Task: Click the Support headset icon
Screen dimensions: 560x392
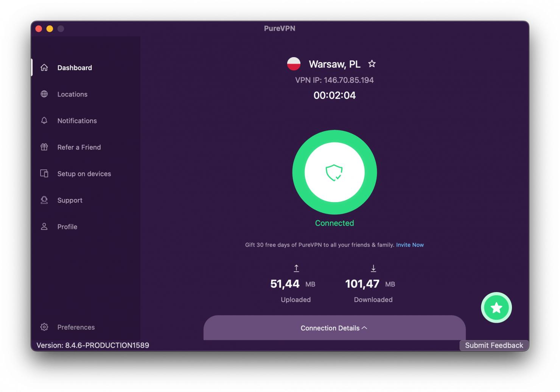Action: click(44, 200)
